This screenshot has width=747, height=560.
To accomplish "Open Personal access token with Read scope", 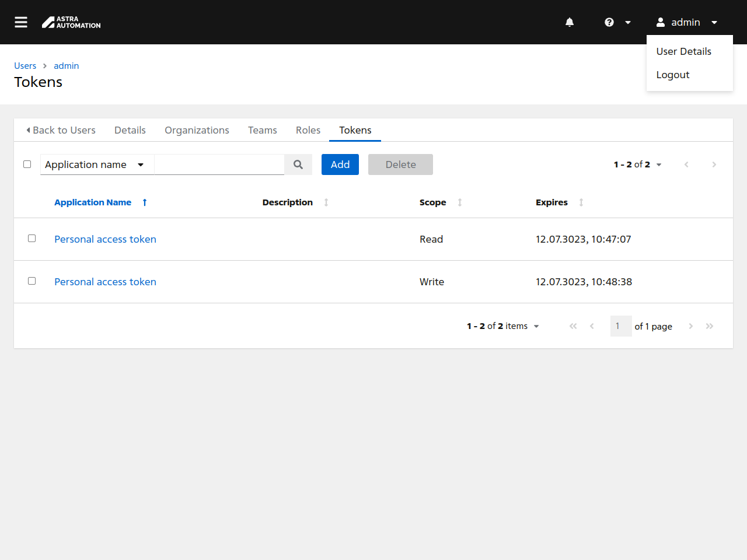I will coord(105,239).
